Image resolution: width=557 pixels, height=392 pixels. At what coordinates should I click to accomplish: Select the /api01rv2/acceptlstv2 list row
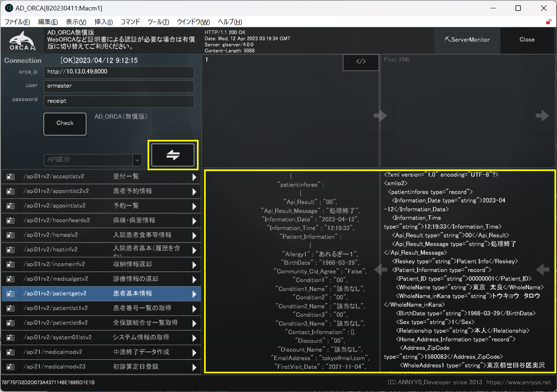(x=101, y=176)
